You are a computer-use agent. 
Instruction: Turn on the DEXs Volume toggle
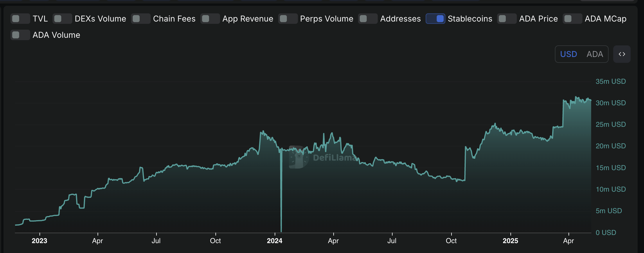pos(62,19)
